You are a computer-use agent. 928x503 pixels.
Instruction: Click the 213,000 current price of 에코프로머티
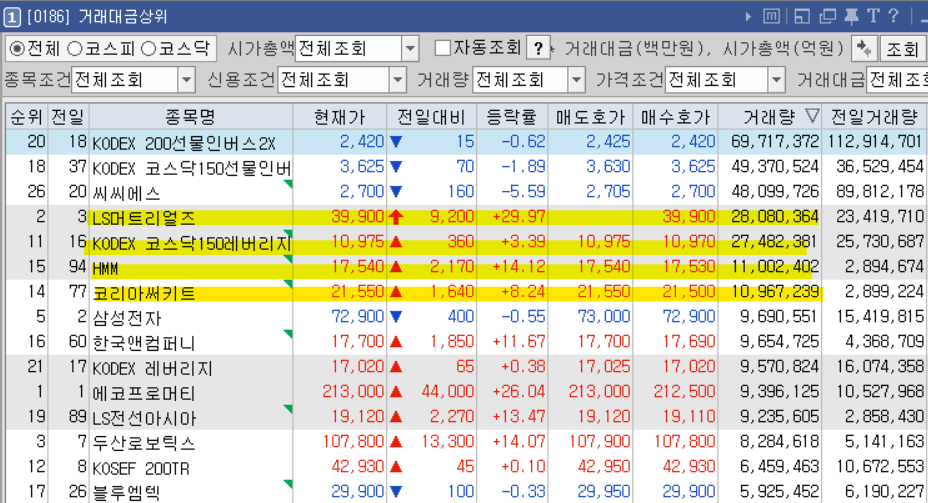click(x=353, y=391)
